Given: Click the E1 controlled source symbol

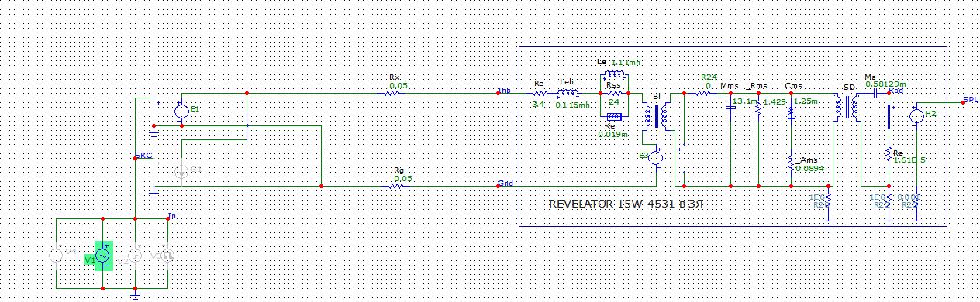Looking at the screenshot, I should pos(181,112).
